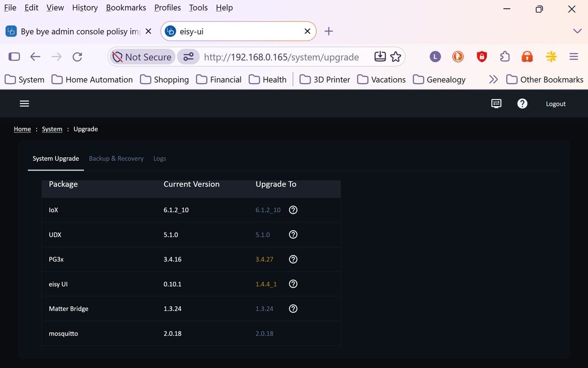Open the extensions puzzle piece menu

tap(505, 57)
